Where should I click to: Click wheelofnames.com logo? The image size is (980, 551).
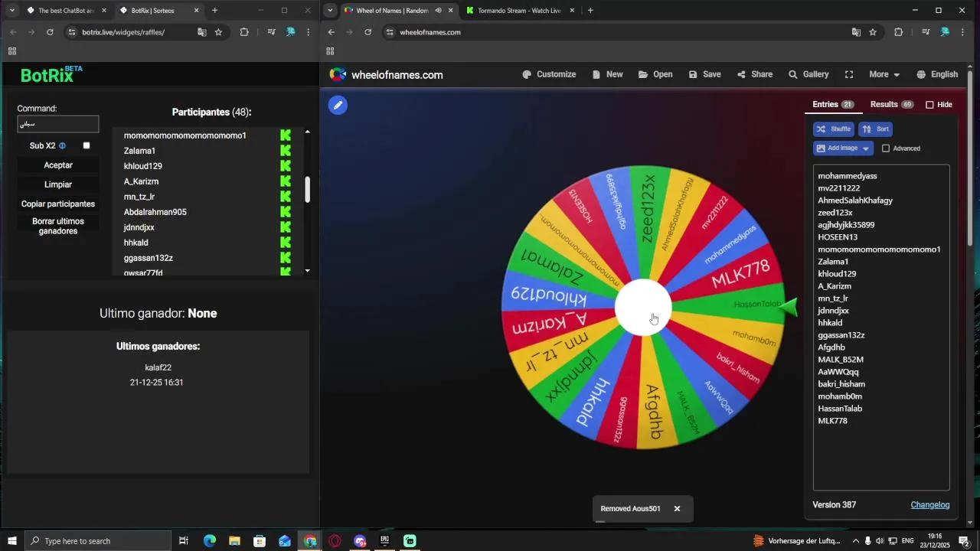[x=387, y=74]
